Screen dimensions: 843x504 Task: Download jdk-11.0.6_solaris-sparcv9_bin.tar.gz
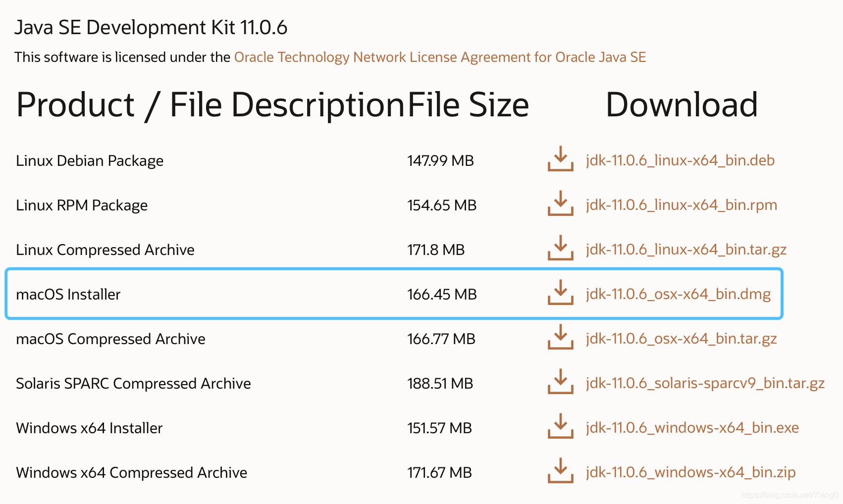(x=705, y=383)
